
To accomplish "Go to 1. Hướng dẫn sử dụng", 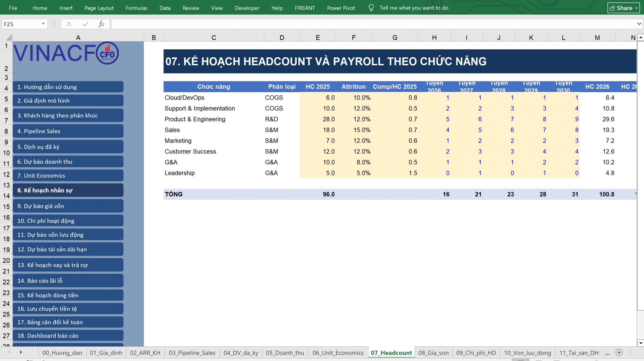I will pos(68,87).
